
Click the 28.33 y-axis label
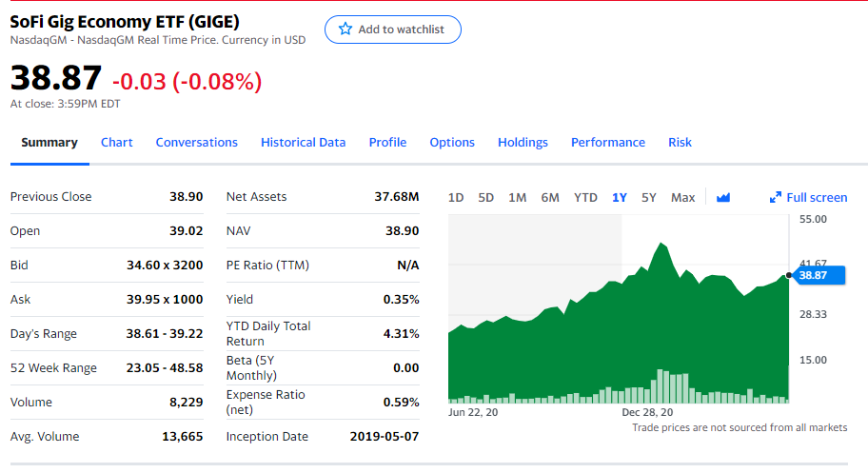click(x=813, y=315)
